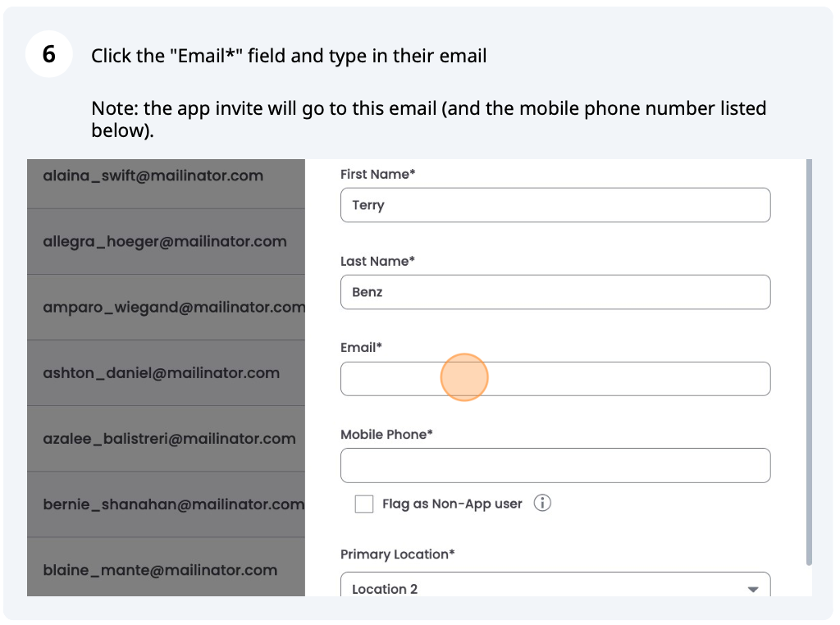
Task: Click bernie_shanahan@mailinator.com list item
Action: [172, 504]
